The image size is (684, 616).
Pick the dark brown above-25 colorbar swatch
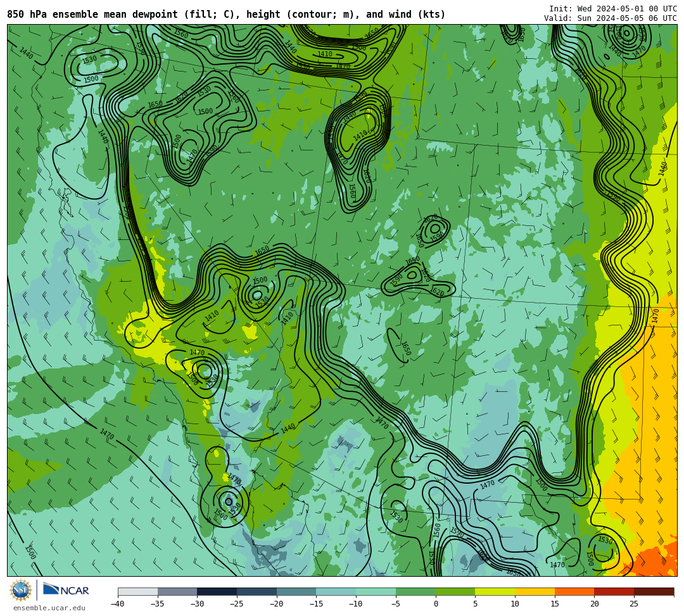[654, 591]
